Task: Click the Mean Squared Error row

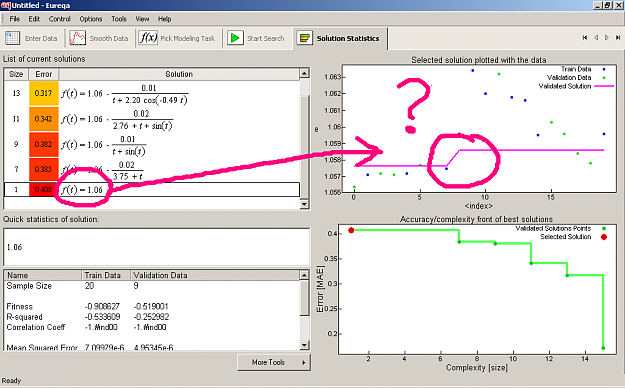Action: click(x=152, y=348)
